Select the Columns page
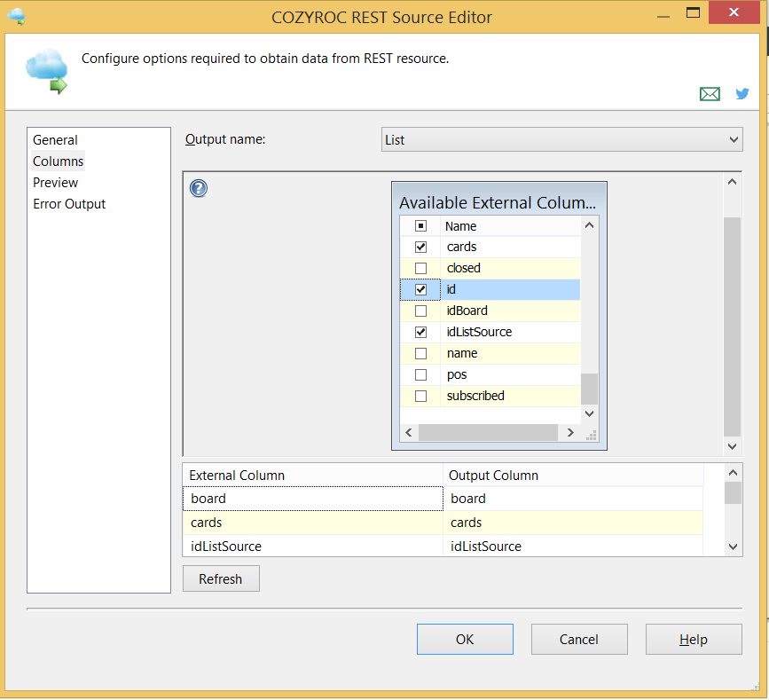This screenshot has width=769, height=700. [59, 161]
